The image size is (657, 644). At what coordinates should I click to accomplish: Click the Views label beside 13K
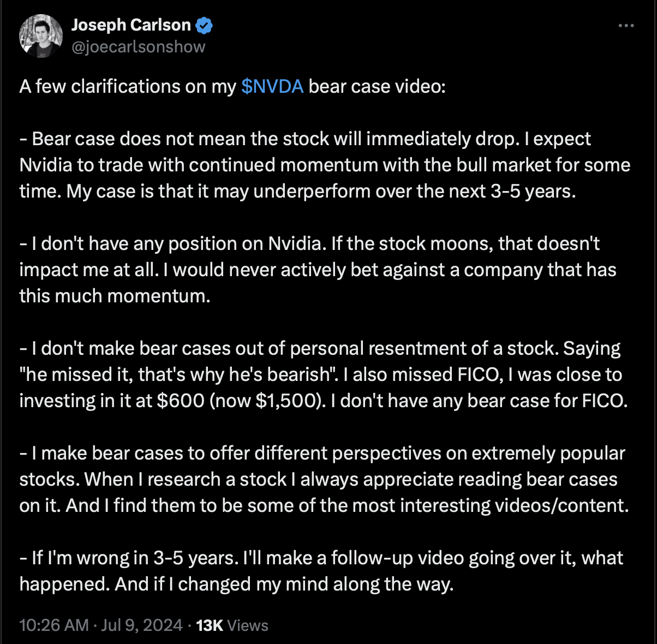point(248,625)
